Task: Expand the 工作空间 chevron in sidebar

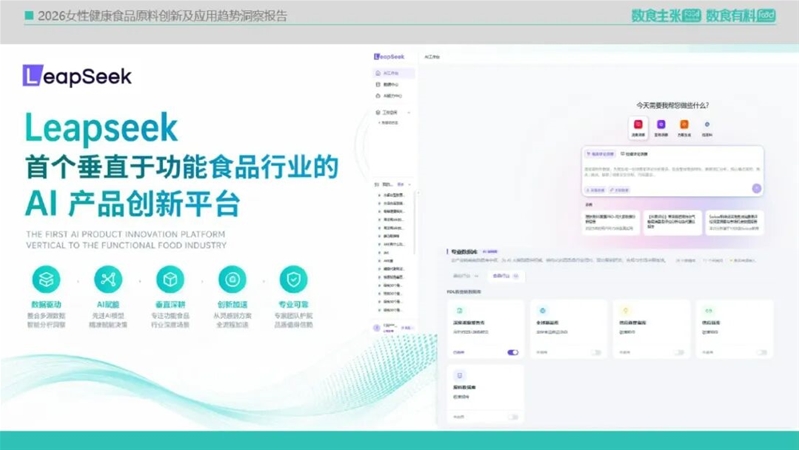Action: point(409,113)
